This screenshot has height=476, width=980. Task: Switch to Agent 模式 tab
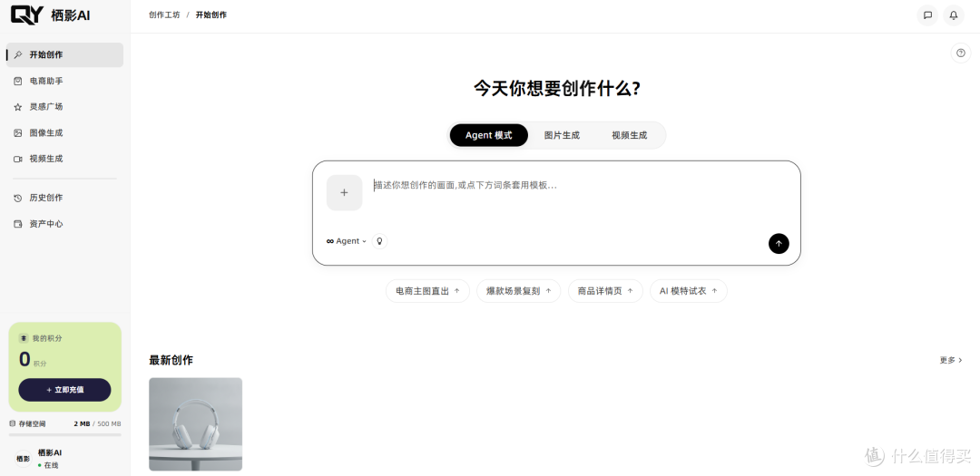pyautogui.click(x=489, y=135)
